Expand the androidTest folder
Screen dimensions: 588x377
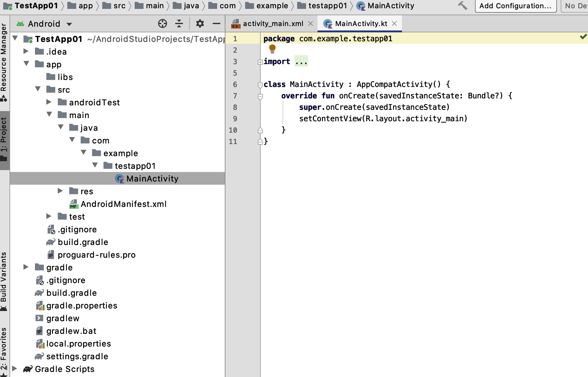coord(49,102)
